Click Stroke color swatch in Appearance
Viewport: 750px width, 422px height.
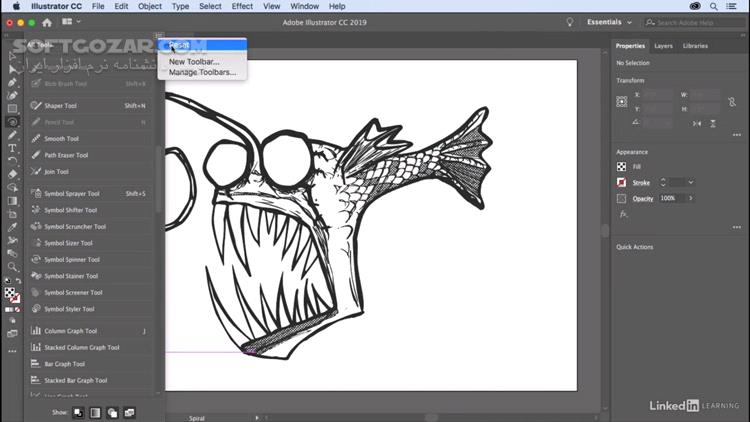pos(621,182)
